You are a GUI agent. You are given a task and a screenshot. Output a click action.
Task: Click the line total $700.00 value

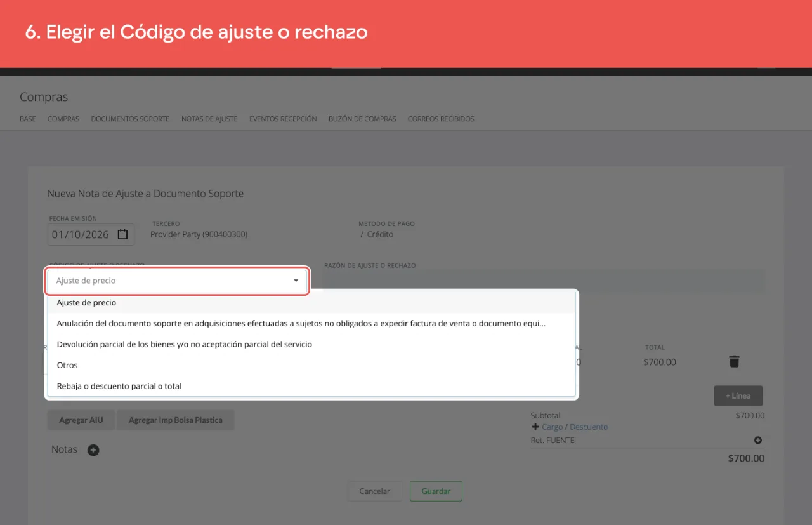coord(660,362)
